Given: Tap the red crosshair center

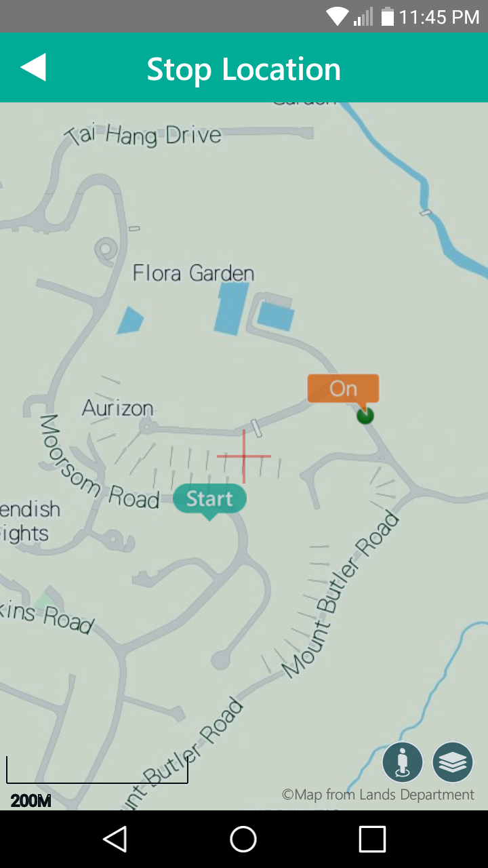Looking at the screenshot, I should [x=244, y=456].
